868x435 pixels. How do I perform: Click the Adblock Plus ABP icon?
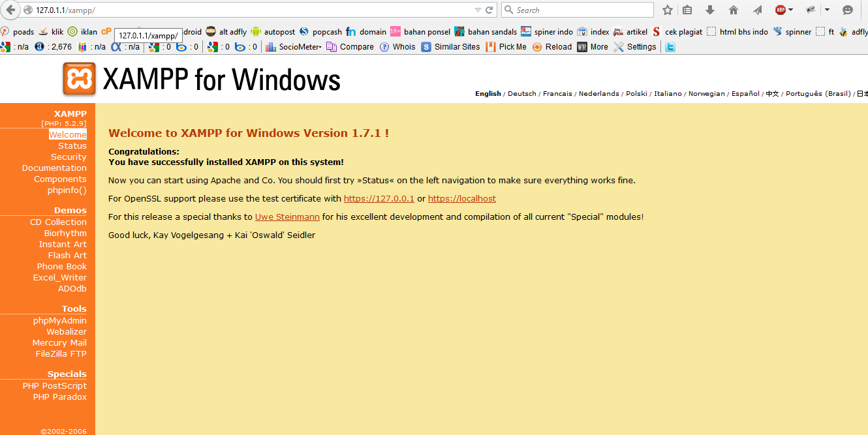(x=780, y=10)
